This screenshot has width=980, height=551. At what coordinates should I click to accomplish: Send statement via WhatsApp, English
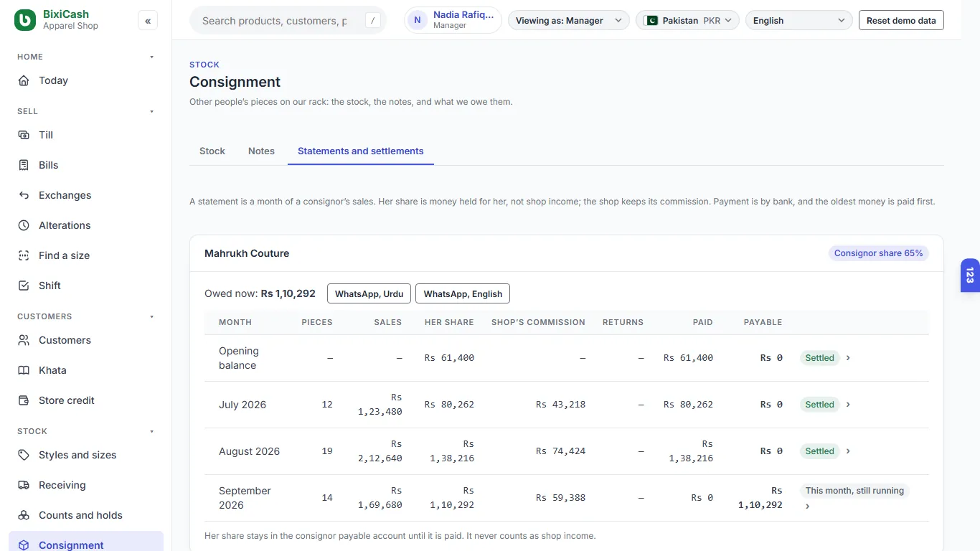click(463, 293)
